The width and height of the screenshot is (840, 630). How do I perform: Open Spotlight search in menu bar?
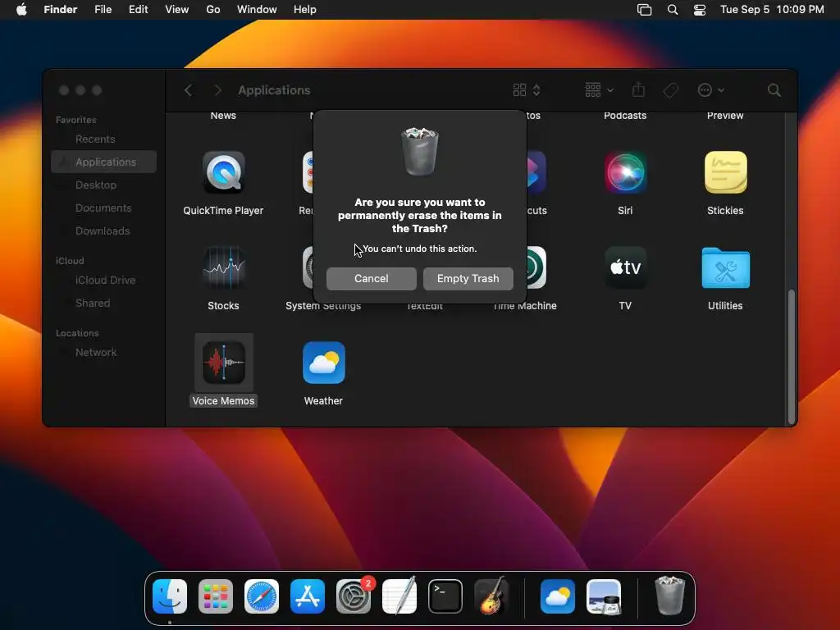point(673,10)
